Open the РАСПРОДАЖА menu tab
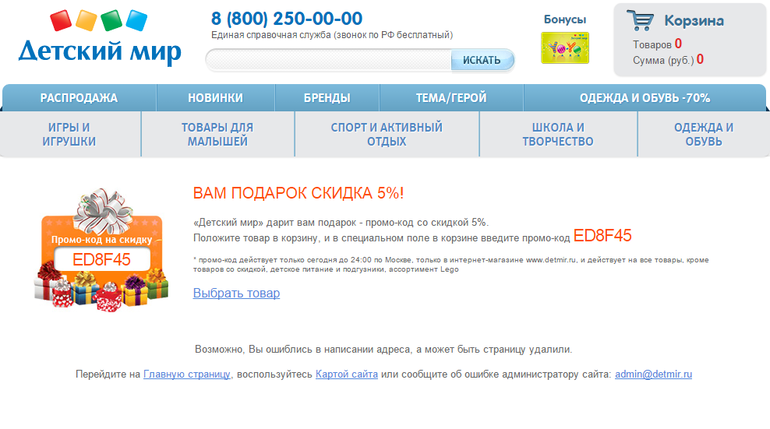The width and height of the screenshot is (770, 429). click(79, 98)
